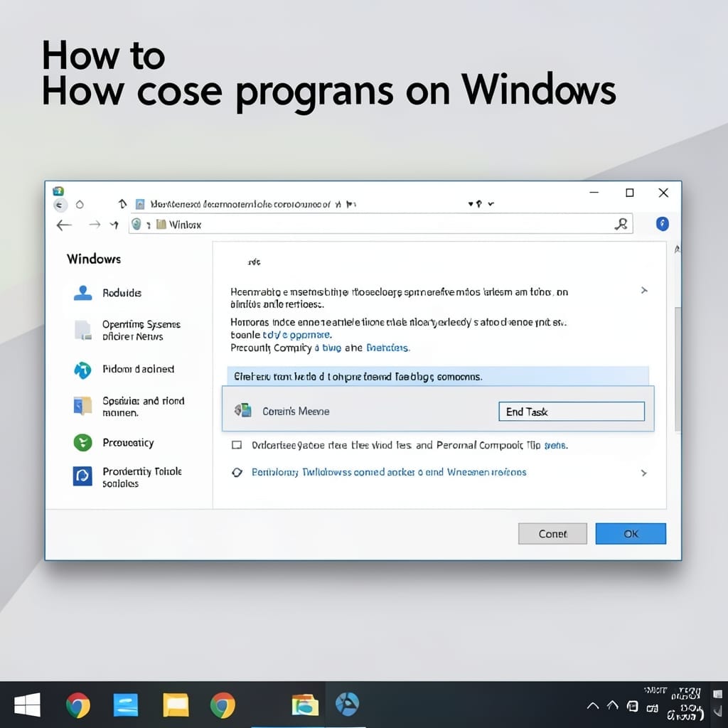The height and width of the screenshot is (728, 728).
Task: Click the white notification icon at the taskbar edge
Action: point(718,694)
